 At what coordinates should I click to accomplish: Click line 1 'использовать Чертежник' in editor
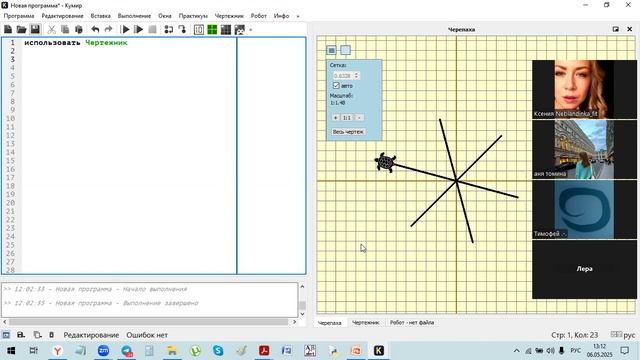point(76,42)
